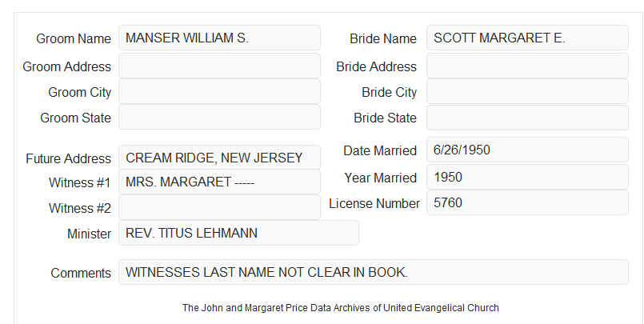Screen dimensions: 644x324
Task: Click the empty Bride Address field
Action: [x=527, y=66]
